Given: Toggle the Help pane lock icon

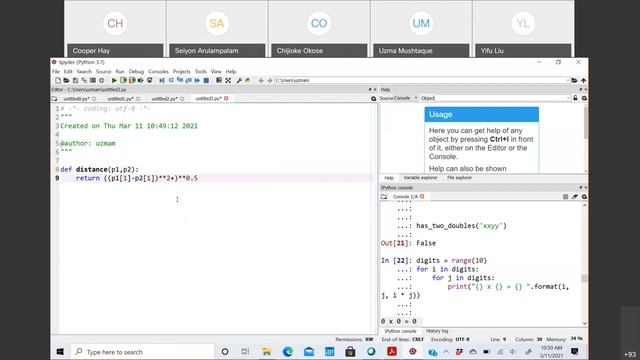Looking at the screenshot, I should click(x=575, y=98).
